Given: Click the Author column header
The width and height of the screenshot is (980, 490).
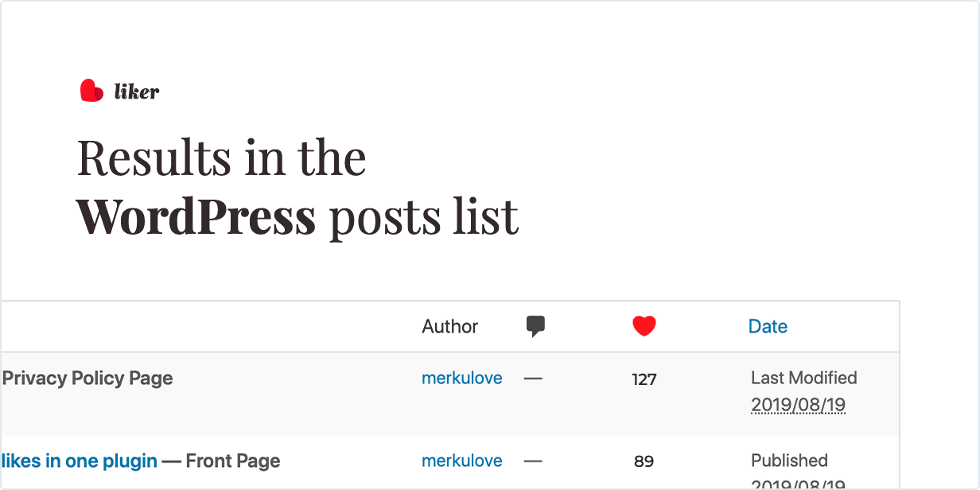Looking at the screenshot, I should [x=449, y=326].
